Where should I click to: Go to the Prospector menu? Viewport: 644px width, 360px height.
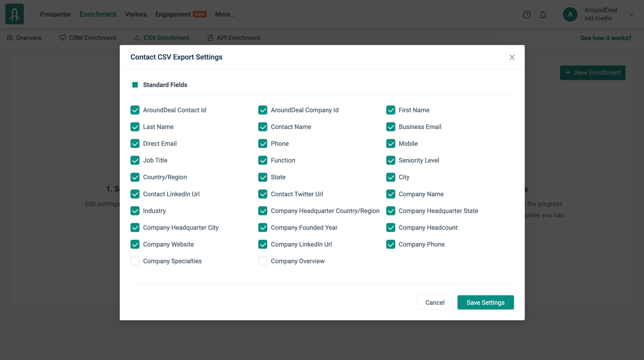tap(55, 15)
